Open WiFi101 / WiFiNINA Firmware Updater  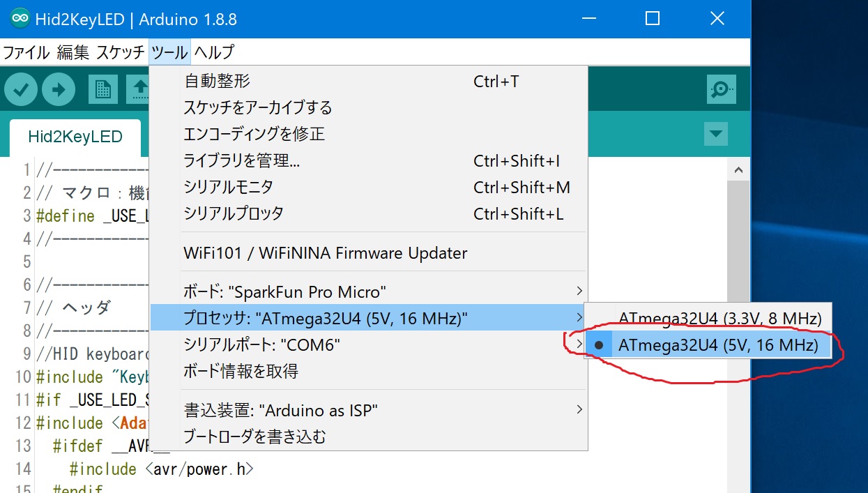(x=369, y=253)
